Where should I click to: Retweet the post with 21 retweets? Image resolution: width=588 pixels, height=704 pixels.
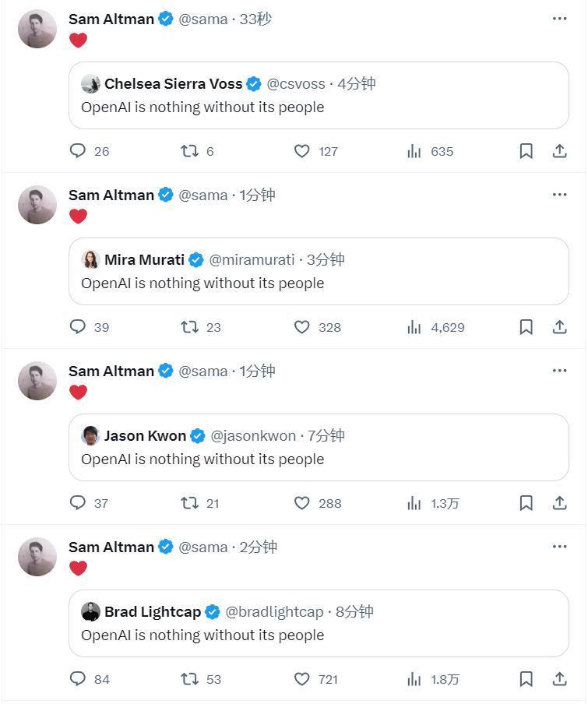point(190,503)
